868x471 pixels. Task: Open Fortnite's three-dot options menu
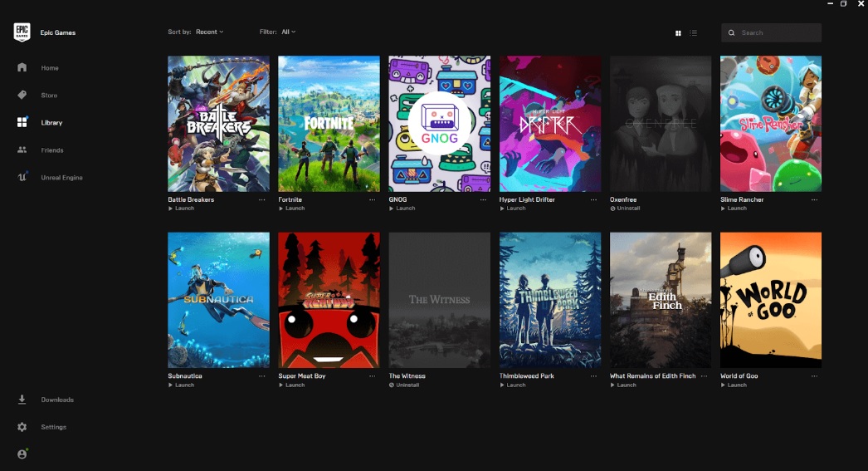point(373,200)
